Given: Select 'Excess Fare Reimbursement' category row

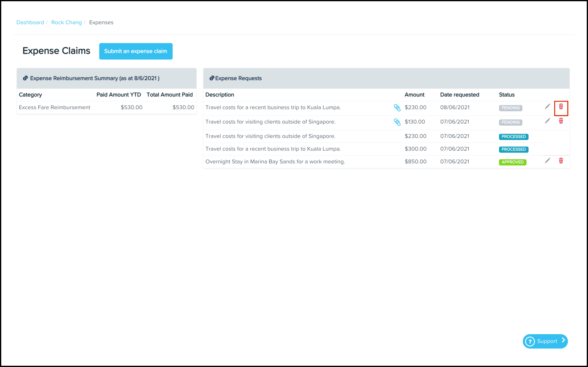Looking at the screenshot, I should pyautogui.click(x=106, y=107).
